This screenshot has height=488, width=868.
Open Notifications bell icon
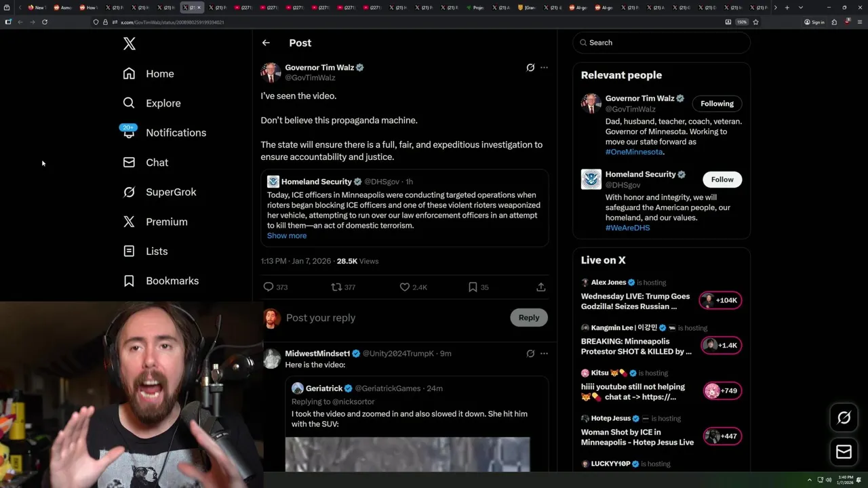(x=129, y=132)
